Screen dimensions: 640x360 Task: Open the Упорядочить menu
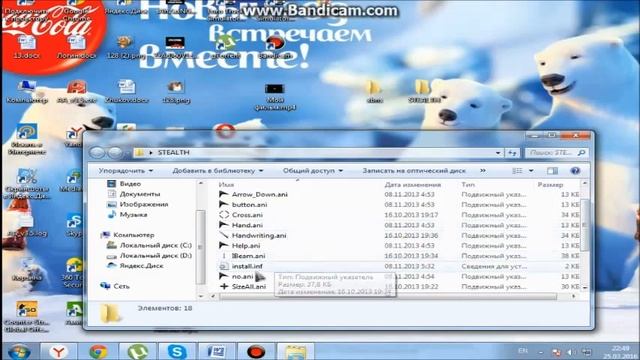pyautogui.click(x=126, y=171)
